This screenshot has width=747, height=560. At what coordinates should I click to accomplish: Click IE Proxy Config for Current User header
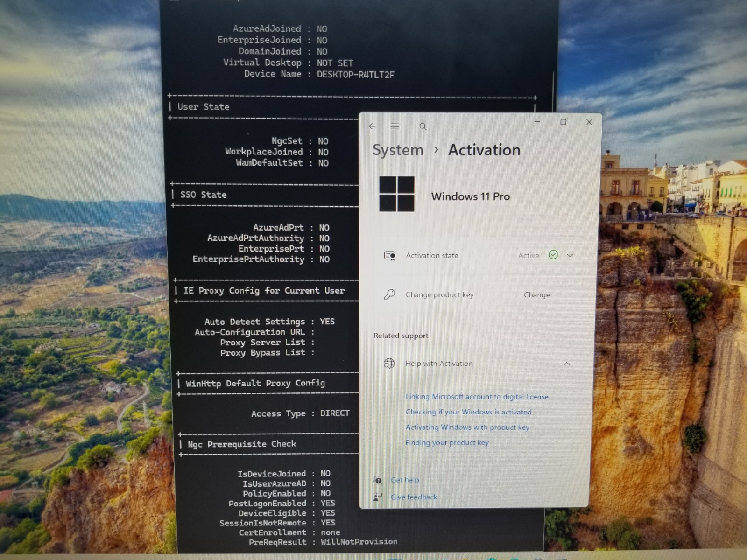(x=264, y=290)
